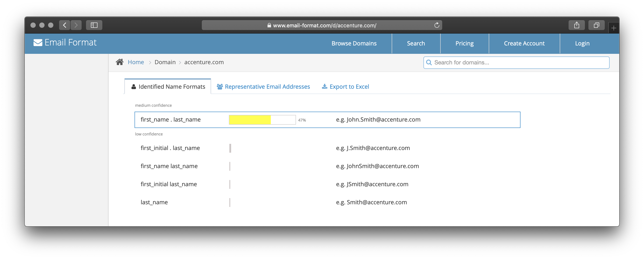Click the Domain breadcrumb item
This screenshot has height=259, width=644.
click(x=165, y=62)
